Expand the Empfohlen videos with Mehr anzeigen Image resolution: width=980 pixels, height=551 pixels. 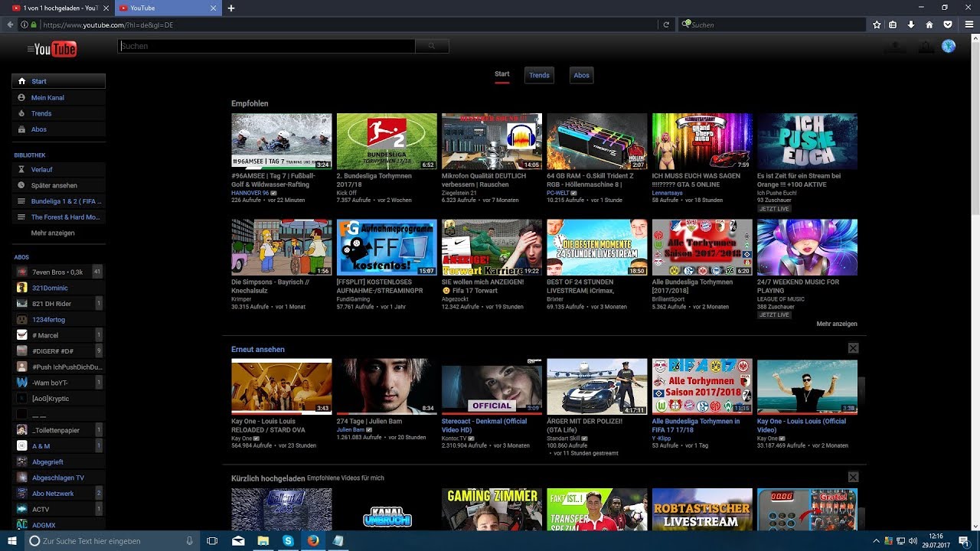(x=837, y=324)
